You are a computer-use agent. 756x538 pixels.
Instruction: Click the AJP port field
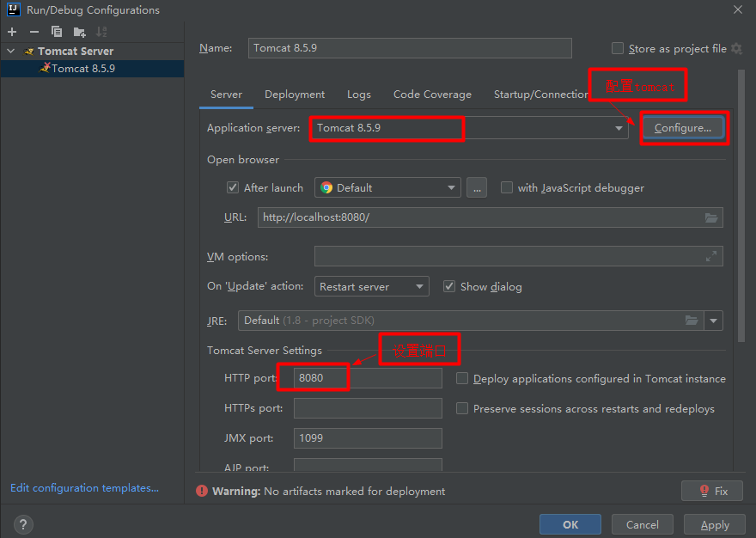(368, 465)
